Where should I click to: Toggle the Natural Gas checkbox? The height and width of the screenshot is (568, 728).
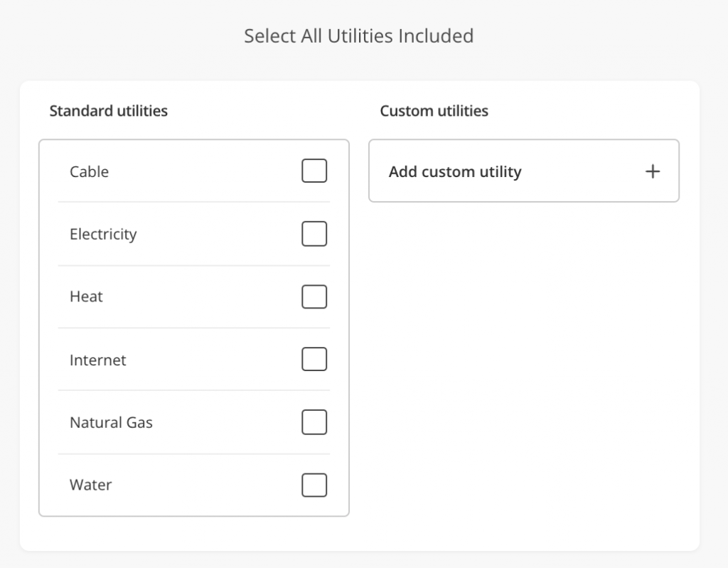pos(314,422)
